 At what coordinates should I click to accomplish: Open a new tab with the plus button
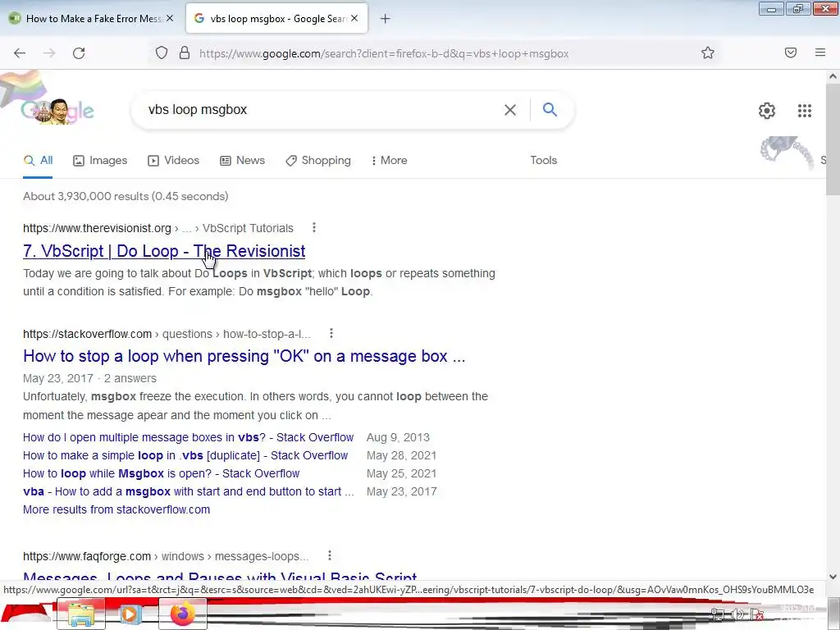pos(386,19)
